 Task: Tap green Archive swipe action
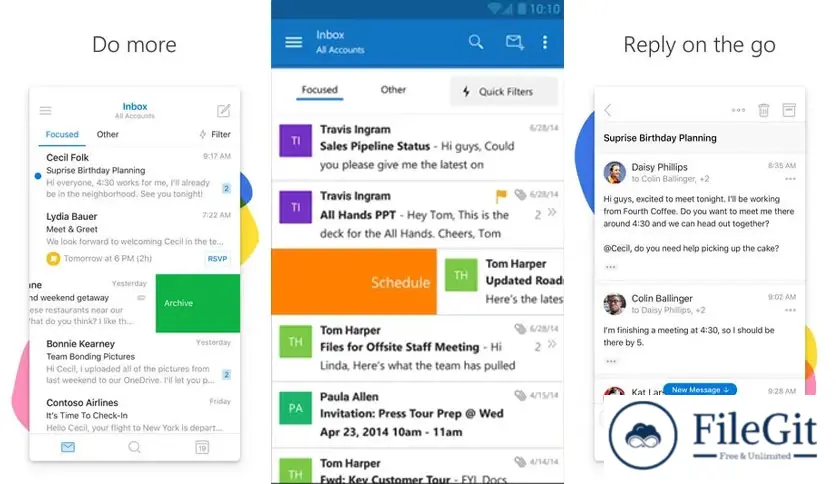198,303
